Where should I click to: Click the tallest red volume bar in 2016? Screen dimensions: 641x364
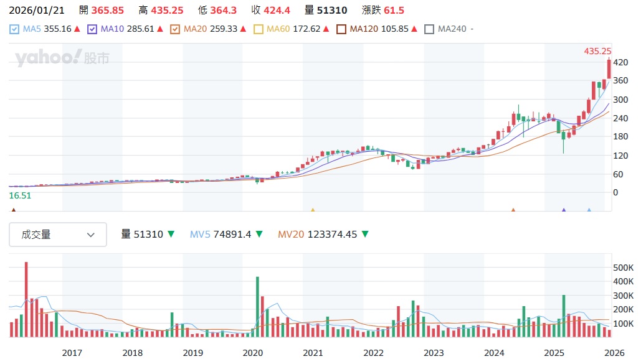point(26,299)
